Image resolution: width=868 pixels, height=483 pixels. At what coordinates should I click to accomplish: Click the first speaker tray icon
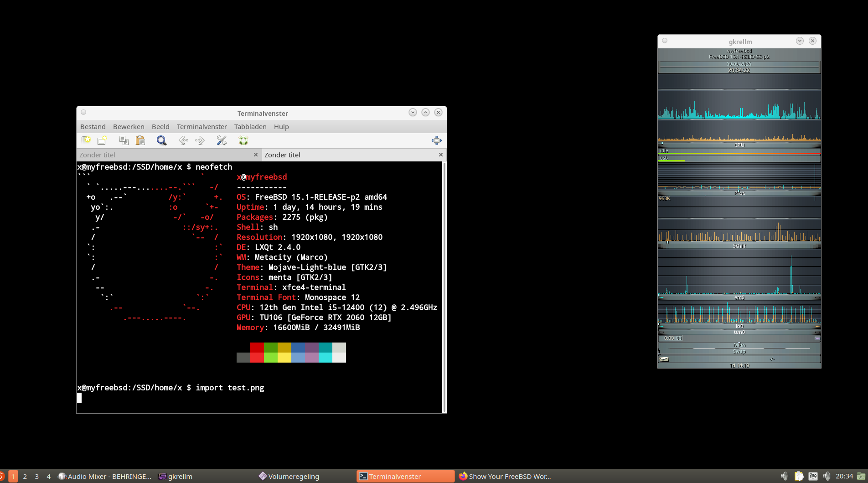pyautogui.click(x=785, y=476)
